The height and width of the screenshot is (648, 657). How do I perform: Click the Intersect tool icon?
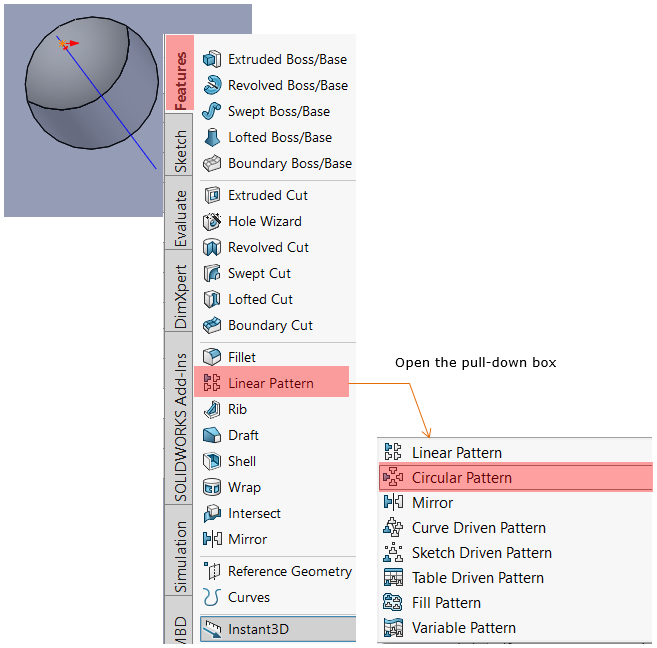(x=212, y=513)
